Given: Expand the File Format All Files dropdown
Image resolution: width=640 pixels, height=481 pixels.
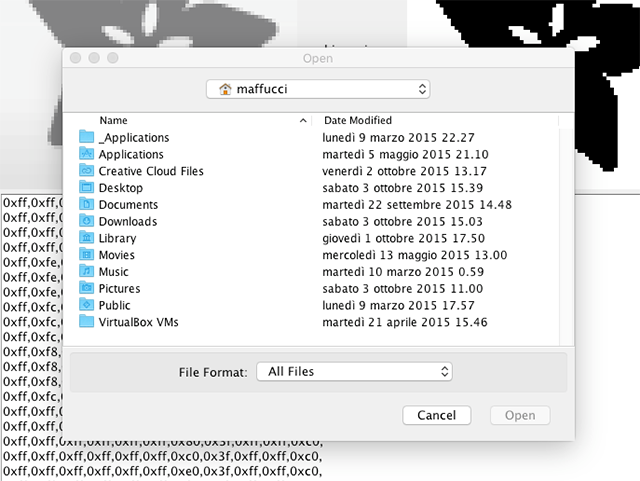Looking at the screenshot, I should 354,372.
